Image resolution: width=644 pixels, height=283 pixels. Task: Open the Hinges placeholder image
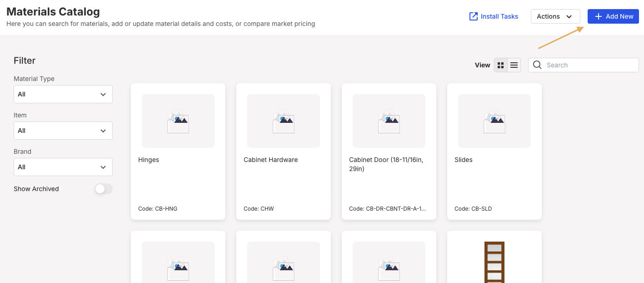click(178, 121)
